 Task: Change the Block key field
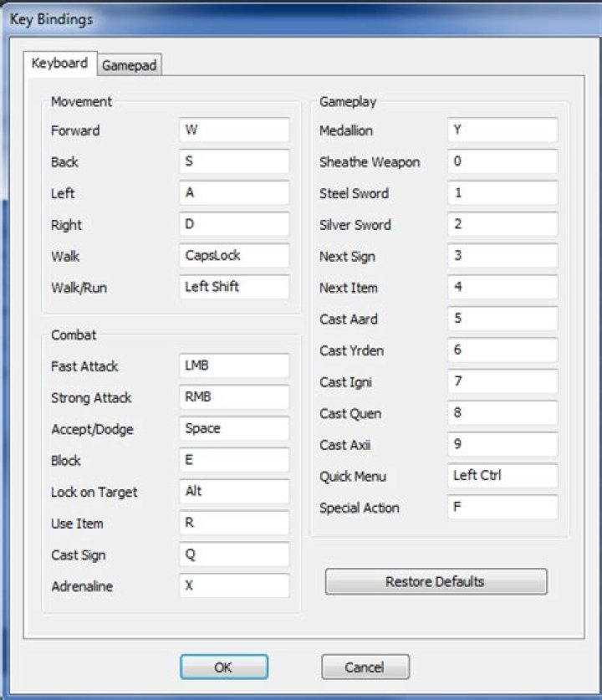coord(234,460)
